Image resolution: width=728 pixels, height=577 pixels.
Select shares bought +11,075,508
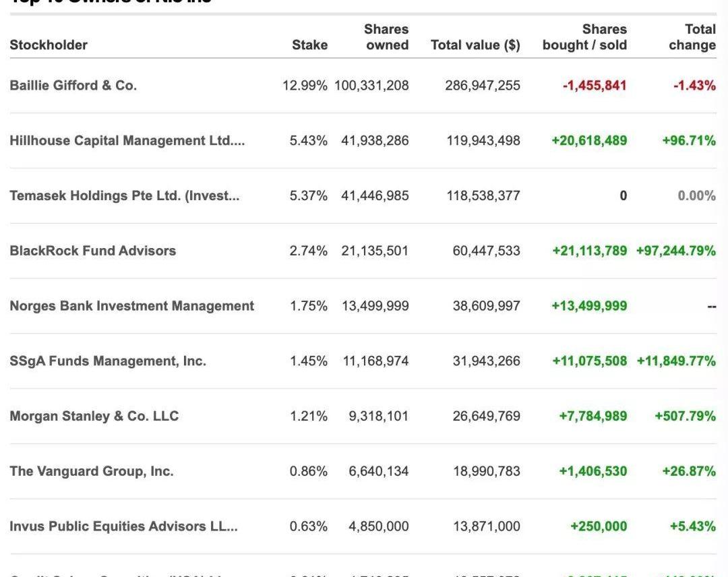tap(590, 361)
